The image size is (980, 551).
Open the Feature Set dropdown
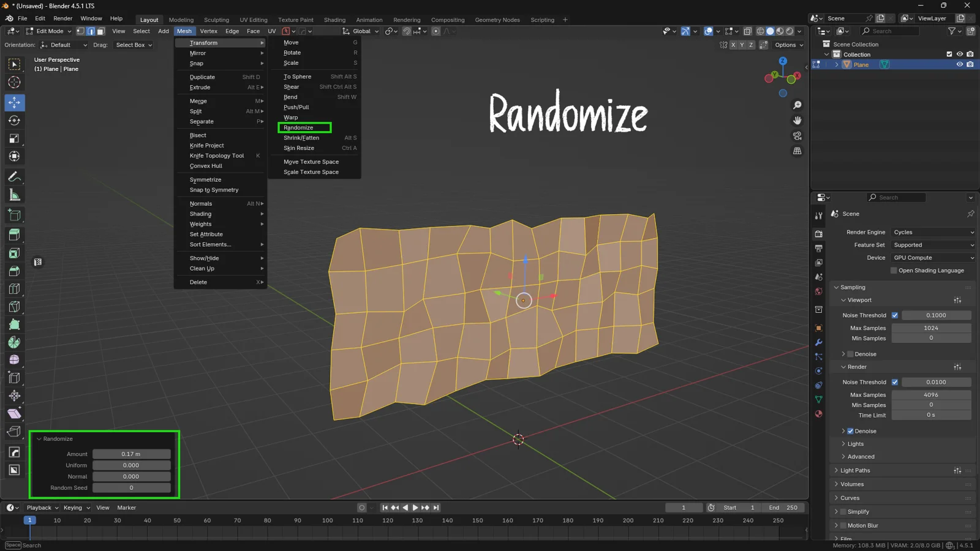click(933, 245)
